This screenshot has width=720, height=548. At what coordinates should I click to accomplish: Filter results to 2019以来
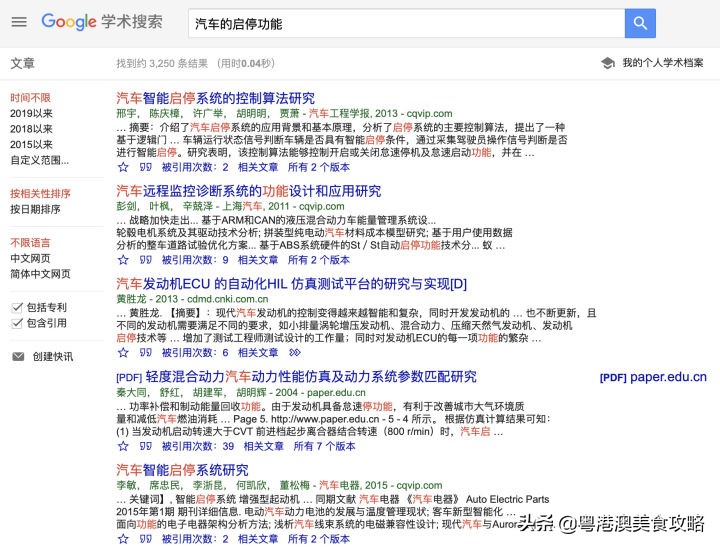point(31,113)
